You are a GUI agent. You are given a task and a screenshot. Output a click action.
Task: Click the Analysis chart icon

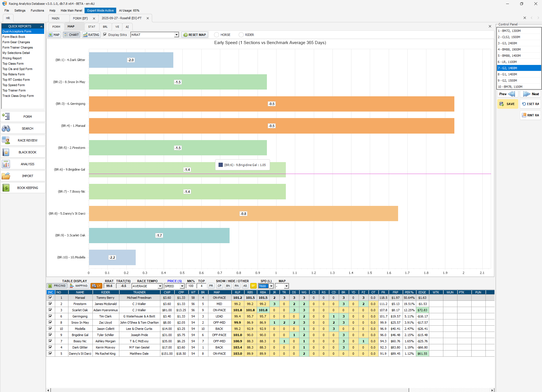coord(6,164)
